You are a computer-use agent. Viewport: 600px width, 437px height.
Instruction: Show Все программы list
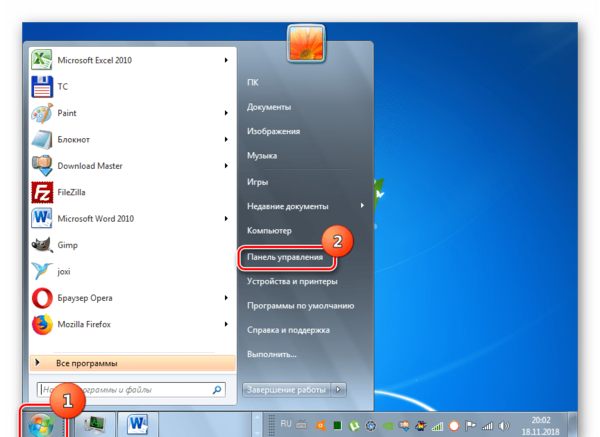click(133, 363)
